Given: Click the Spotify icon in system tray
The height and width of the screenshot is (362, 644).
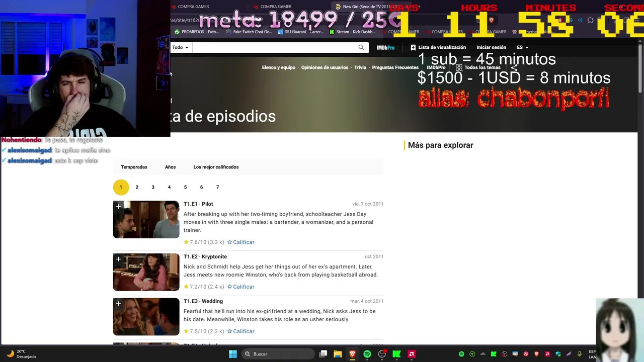Looking at the screenshot, I should (x=461, y=354).
